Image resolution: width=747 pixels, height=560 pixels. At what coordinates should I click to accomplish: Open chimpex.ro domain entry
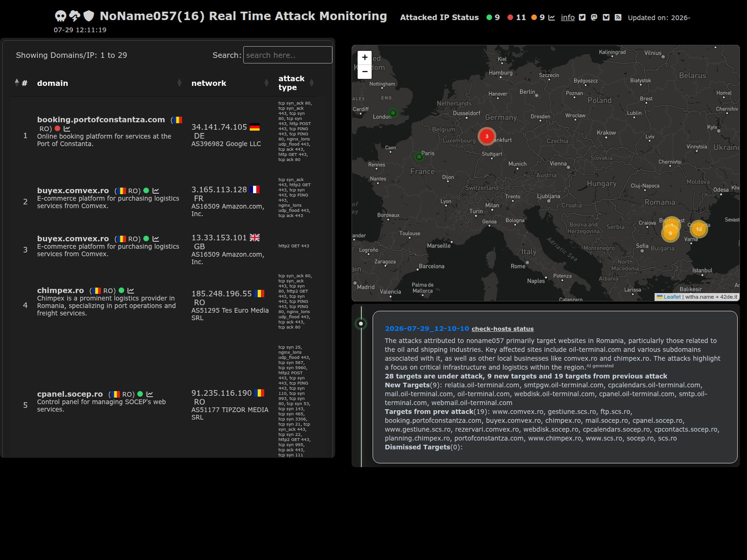pos(61,291)
